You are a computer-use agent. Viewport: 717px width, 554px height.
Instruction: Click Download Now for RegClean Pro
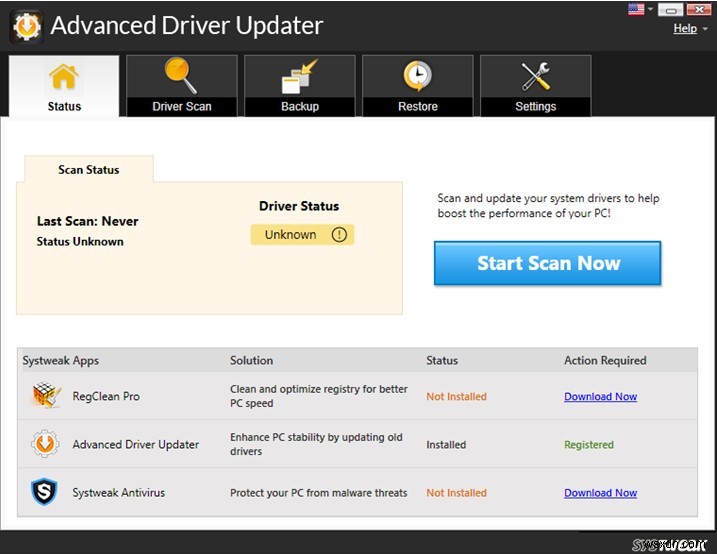click(x=600, y=396)
